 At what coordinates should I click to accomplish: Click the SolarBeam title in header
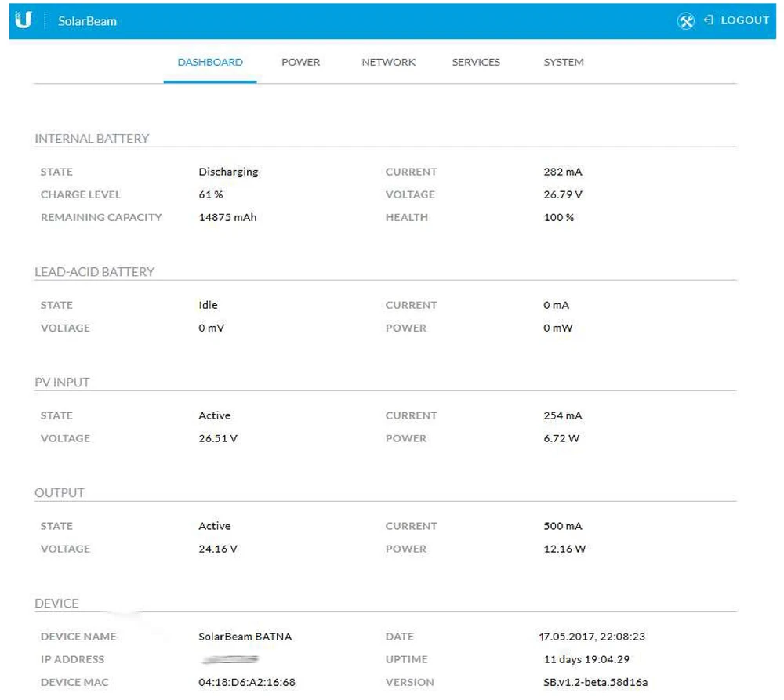[x=87, y=21]
